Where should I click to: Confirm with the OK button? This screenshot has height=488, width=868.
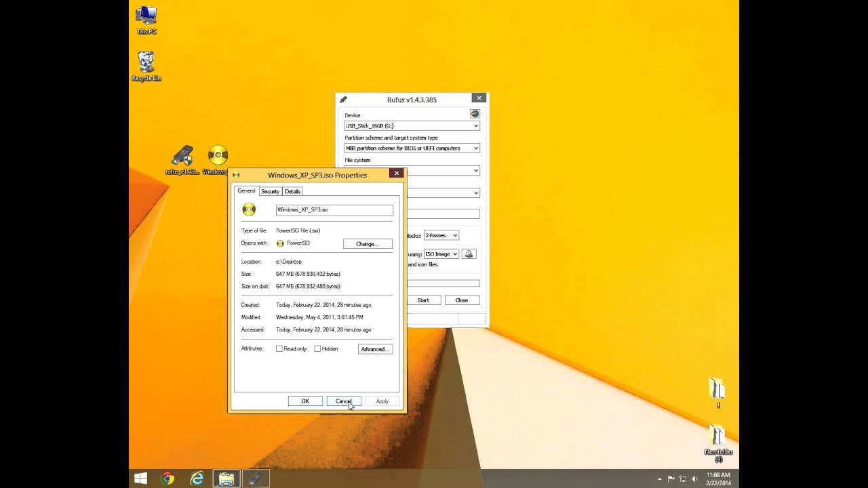tap(305, 401)
